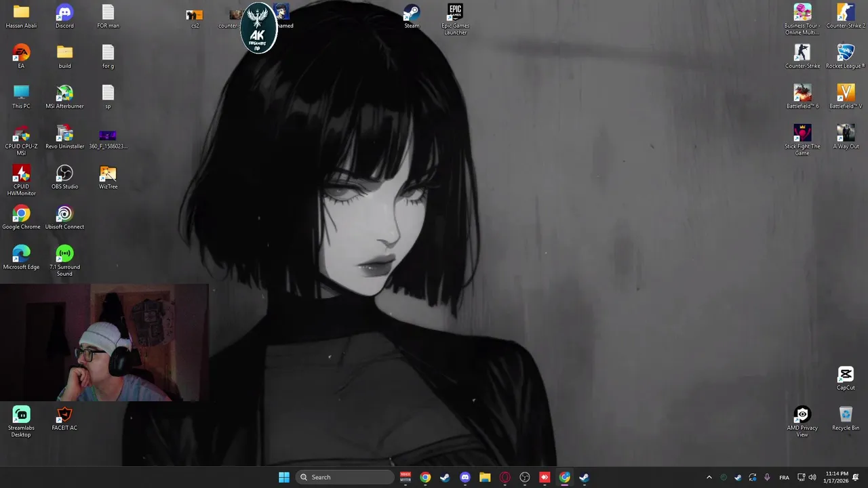Show hidden system tray icons
This screenshot has height=488, width=868.
[x=709, y=477]
